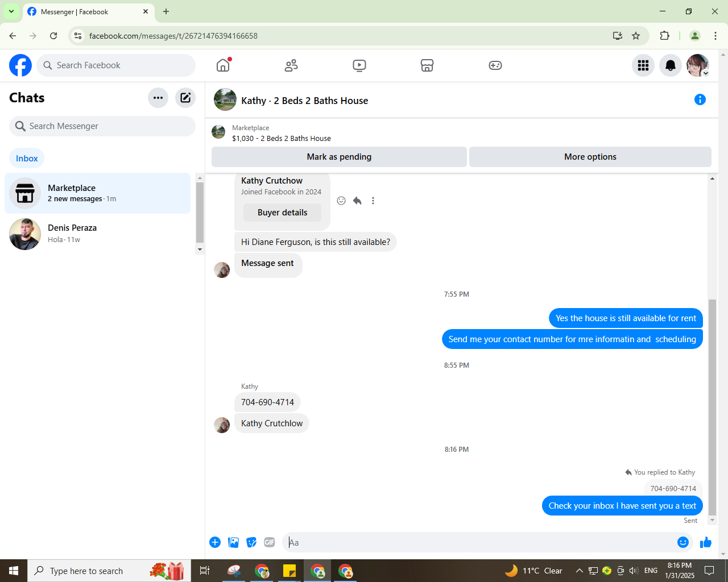The image size is (728, 582).
Task: Click the chat list scrollbar
Action: 200,213
